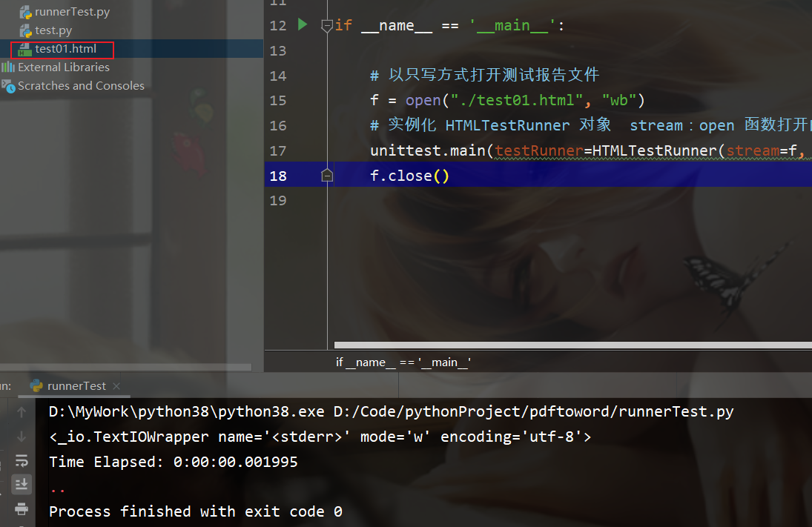This screenshot has height=527, width=812.
Task: Open test.py in project tree
Action: [x=46, y=30]
